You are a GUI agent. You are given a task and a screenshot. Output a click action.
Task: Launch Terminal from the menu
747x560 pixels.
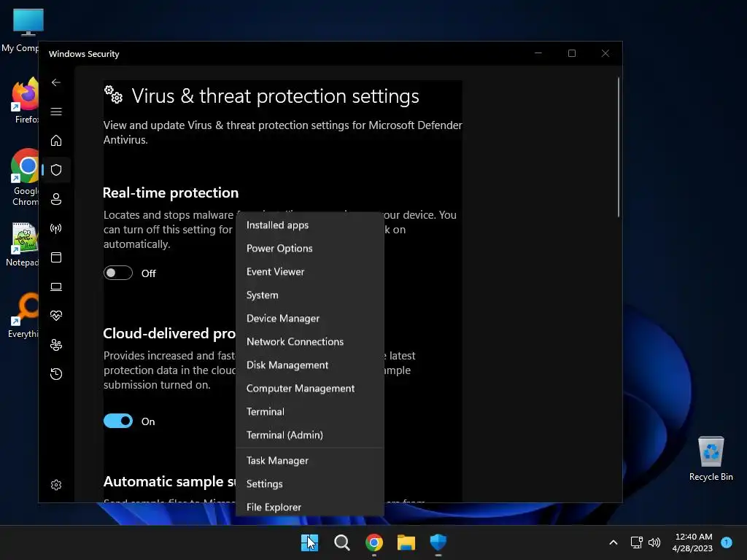pyautogui.click(x=309, y=411)
